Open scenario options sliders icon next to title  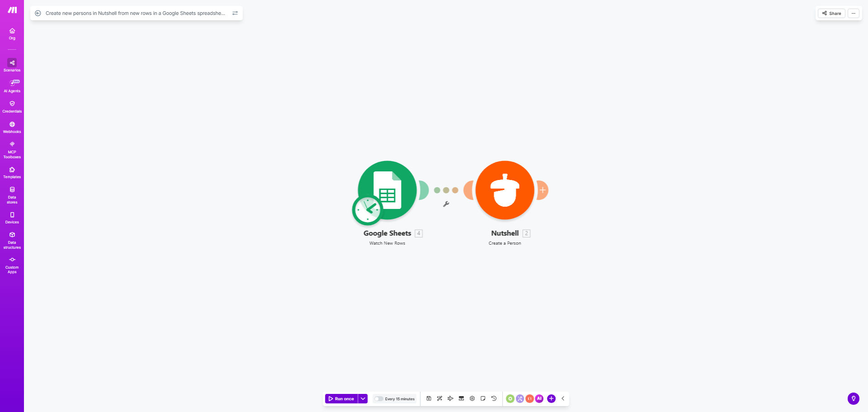click(x=235, y=13)
